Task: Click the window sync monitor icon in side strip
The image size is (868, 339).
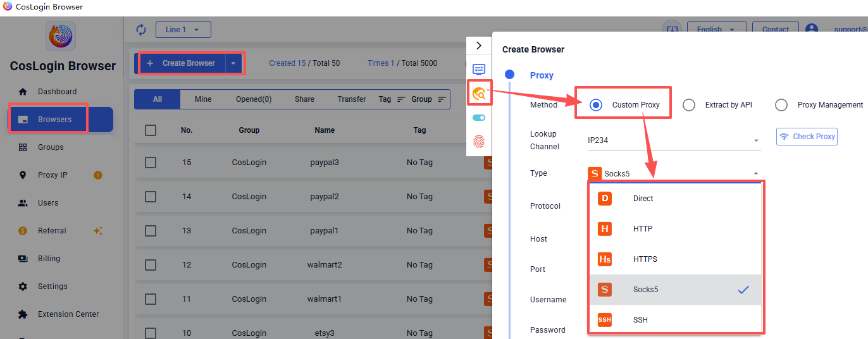Action: 479,70
